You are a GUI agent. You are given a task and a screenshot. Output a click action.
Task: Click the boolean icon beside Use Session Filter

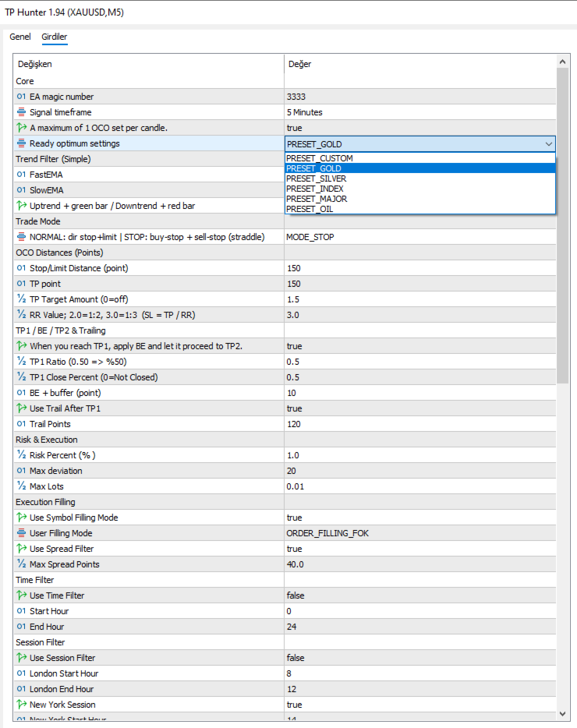coord(21,658)
